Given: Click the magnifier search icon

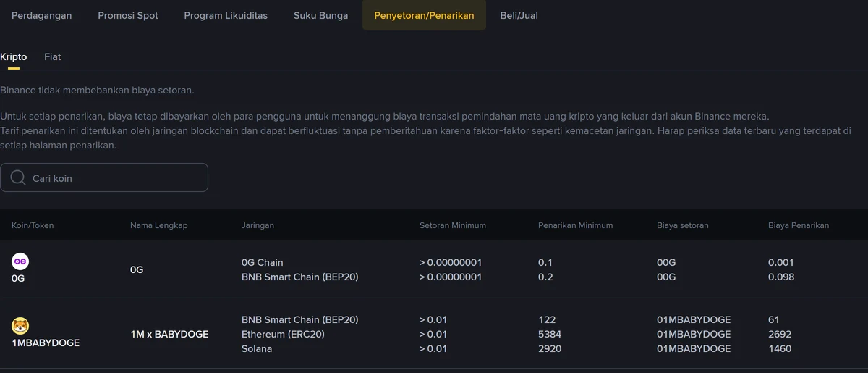Looking at the screenshot, I should [x=20, y=177].
